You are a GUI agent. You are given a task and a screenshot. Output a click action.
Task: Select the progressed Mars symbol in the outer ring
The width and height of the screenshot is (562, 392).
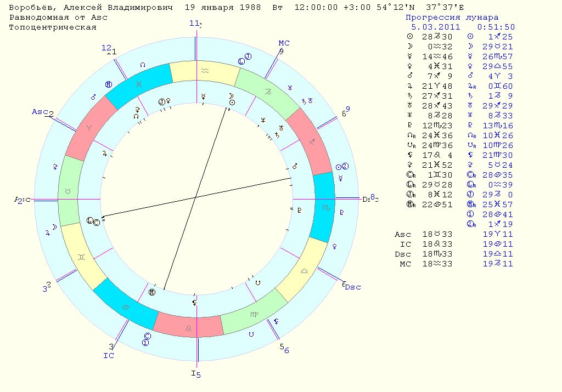tap(93, 97)
